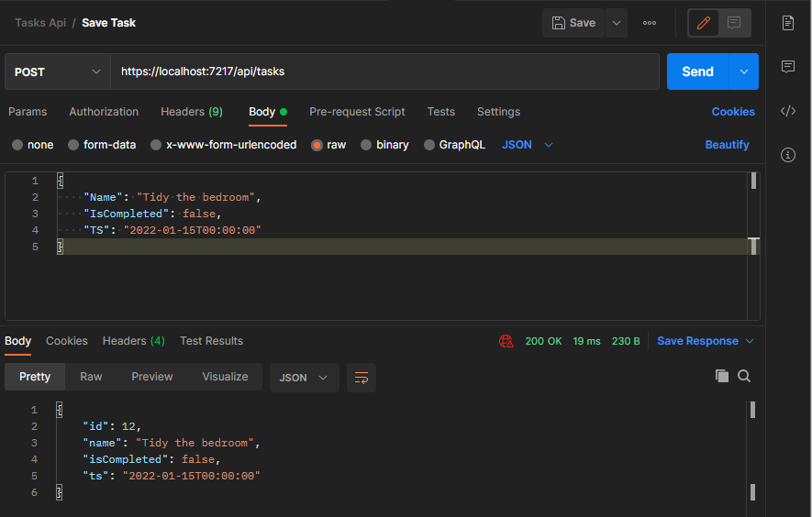This screenshot has width=812, height=517.
Task: Switch to comment mode icon in header
Action: (x=734, y=23)
